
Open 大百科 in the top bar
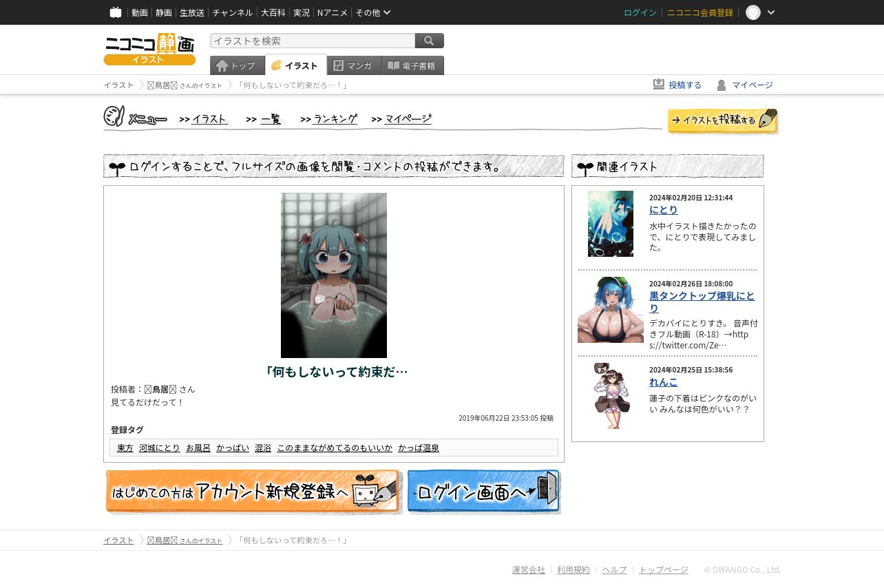[273, 12]
